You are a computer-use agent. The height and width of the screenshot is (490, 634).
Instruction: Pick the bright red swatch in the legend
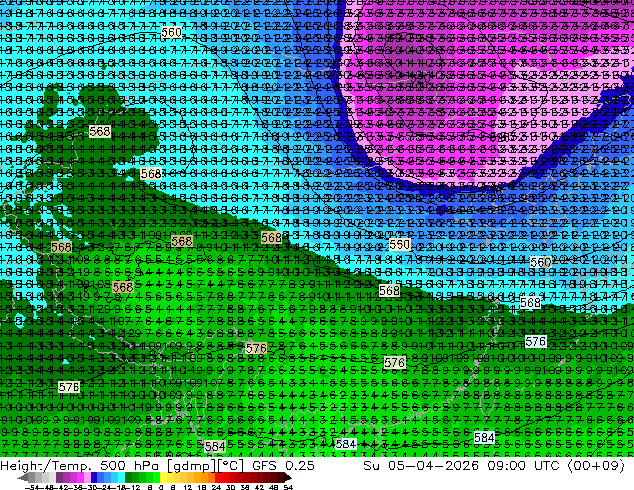[218, 477]
